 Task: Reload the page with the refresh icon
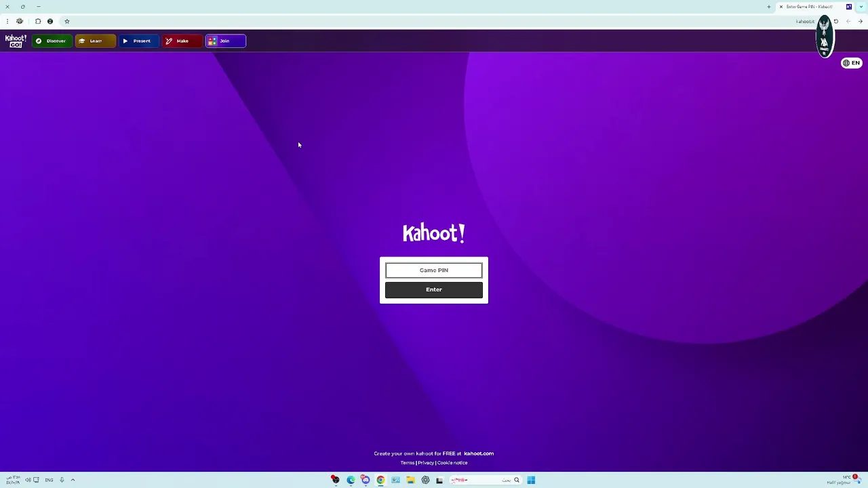[x=835, y=21]
